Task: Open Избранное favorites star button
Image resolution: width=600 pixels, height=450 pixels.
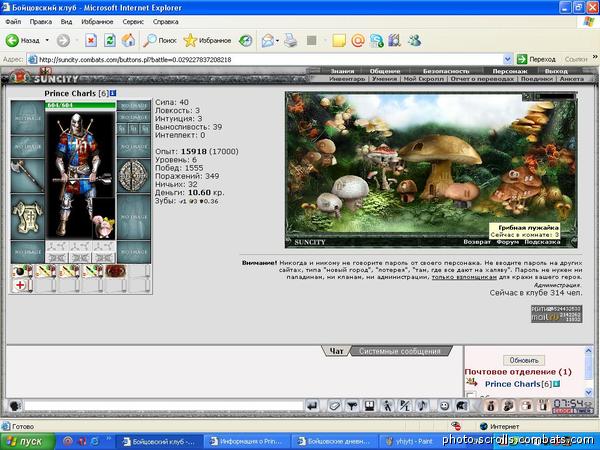Action: [207, 40]
